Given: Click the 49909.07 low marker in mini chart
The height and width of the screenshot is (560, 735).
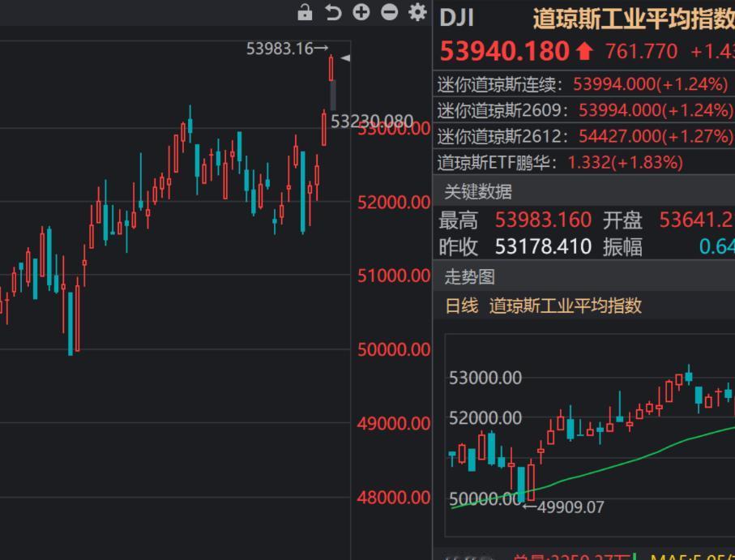Looking at the screenshot, I should 563,507.
